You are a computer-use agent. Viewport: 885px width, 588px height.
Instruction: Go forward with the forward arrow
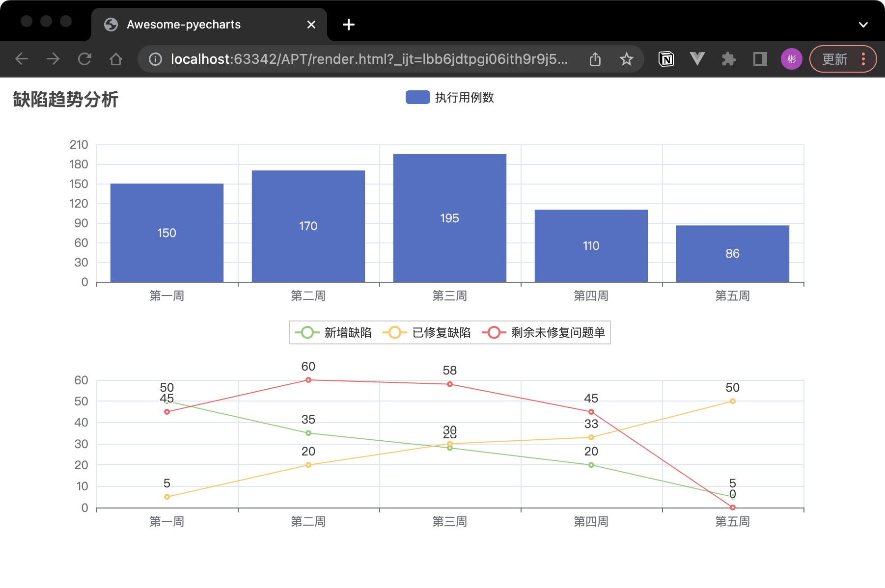(x=53, y=59)
